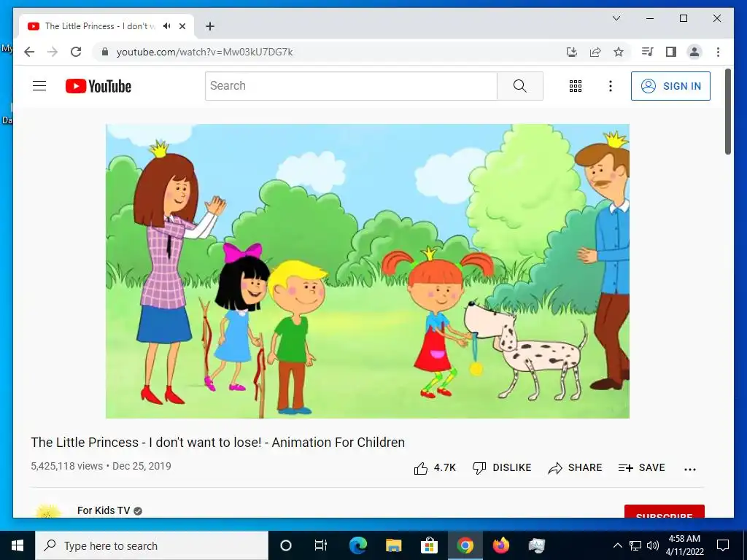Viewport: 747px width, 560px height.
Task: Bookmark this page with star
Action: (619, 52)
